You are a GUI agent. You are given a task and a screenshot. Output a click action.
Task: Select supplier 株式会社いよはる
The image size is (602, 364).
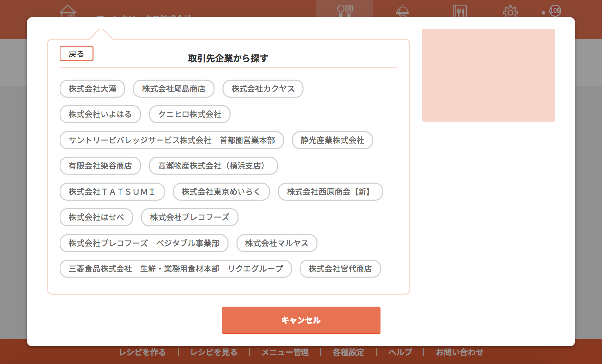pos(101,114)
